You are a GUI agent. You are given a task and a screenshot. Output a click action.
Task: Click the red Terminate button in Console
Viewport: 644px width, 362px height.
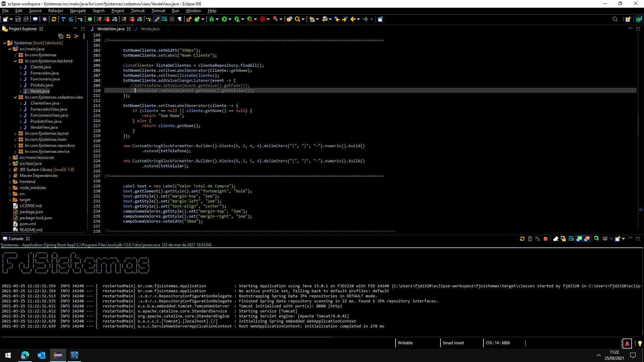(545, 239)
